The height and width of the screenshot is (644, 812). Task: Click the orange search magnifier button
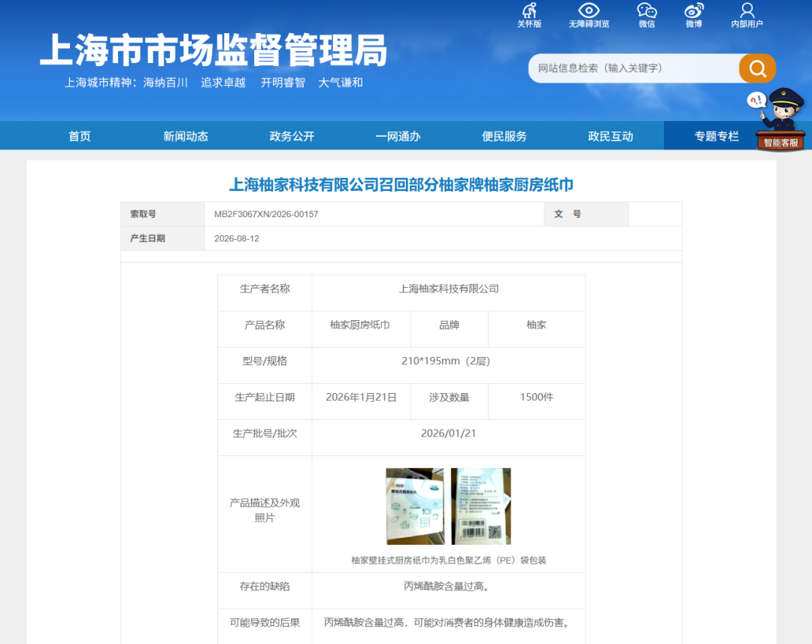(757, 68)
